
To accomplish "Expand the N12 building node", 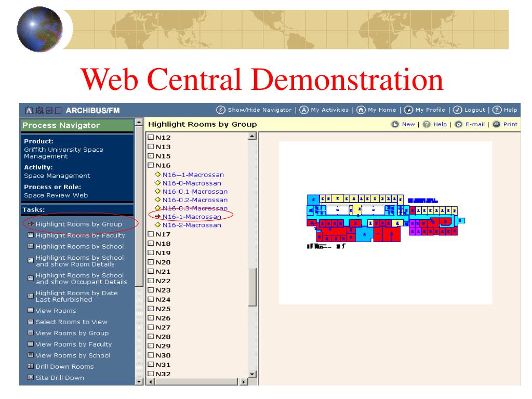I will tap(151, 137).
